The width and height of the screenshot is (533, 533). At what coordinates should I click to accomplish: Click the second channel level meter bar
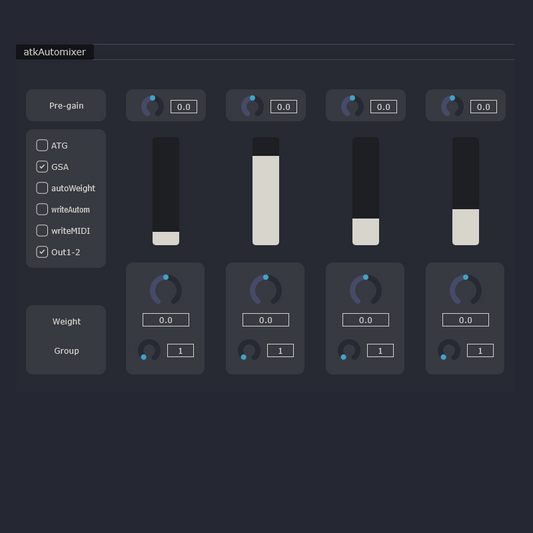(x=265, y=191)
